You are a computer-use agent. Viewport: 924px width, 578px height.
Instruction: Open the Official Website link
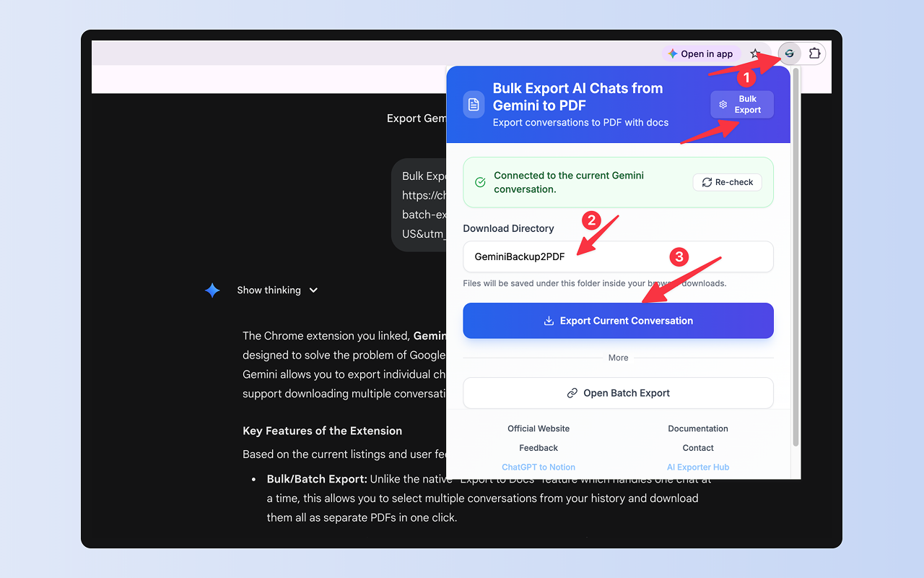point(539,428)
